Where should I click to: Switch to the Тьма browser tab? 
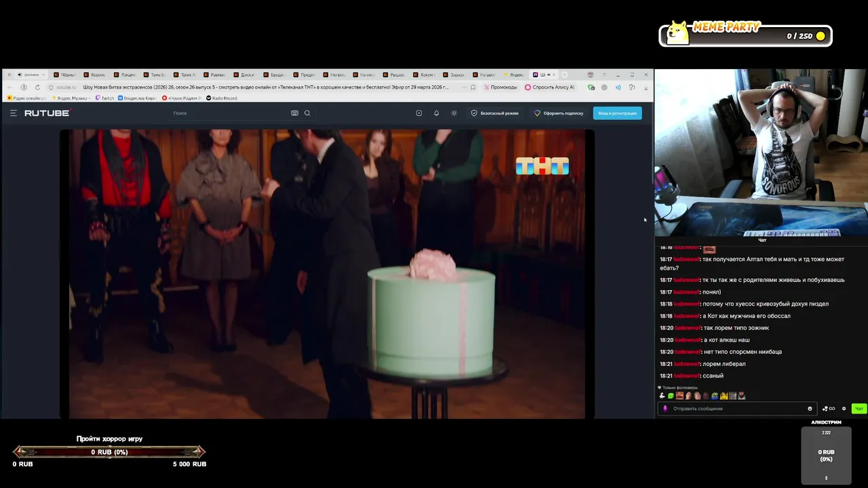click(x=155, y=75)
